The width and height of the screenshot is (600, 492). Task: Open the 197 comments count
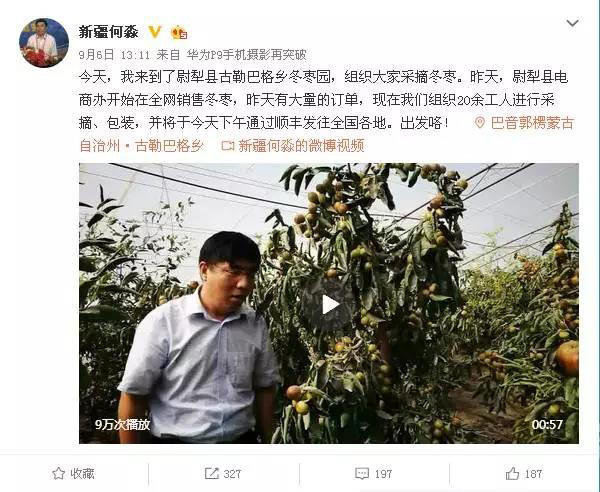tap(383, 474)
